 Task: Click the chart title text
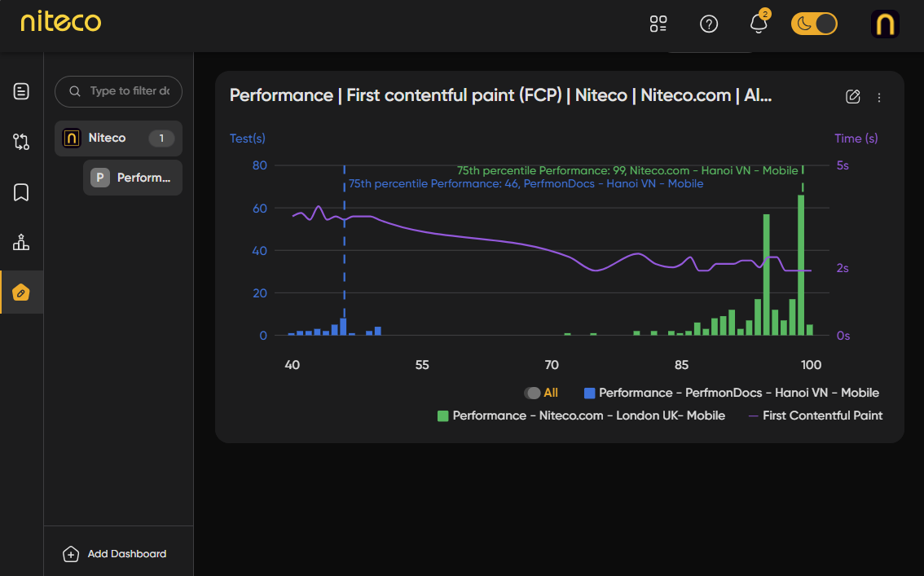[x=500, y=95]
